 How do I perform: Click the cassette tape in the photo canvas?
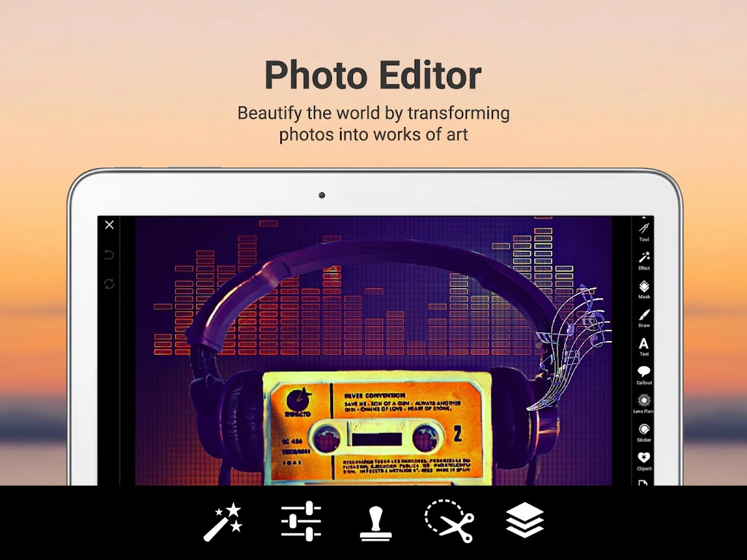tap(377, 427)
